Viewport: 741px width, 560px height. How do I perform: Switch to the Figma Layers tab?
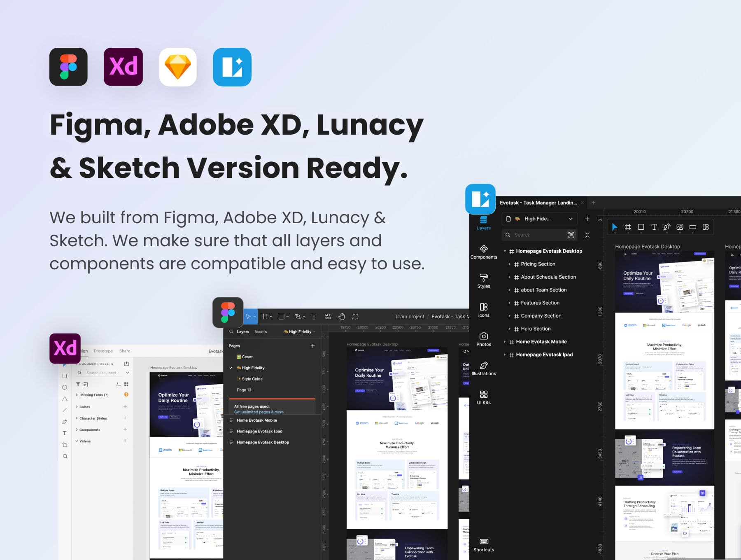point(243,332)
